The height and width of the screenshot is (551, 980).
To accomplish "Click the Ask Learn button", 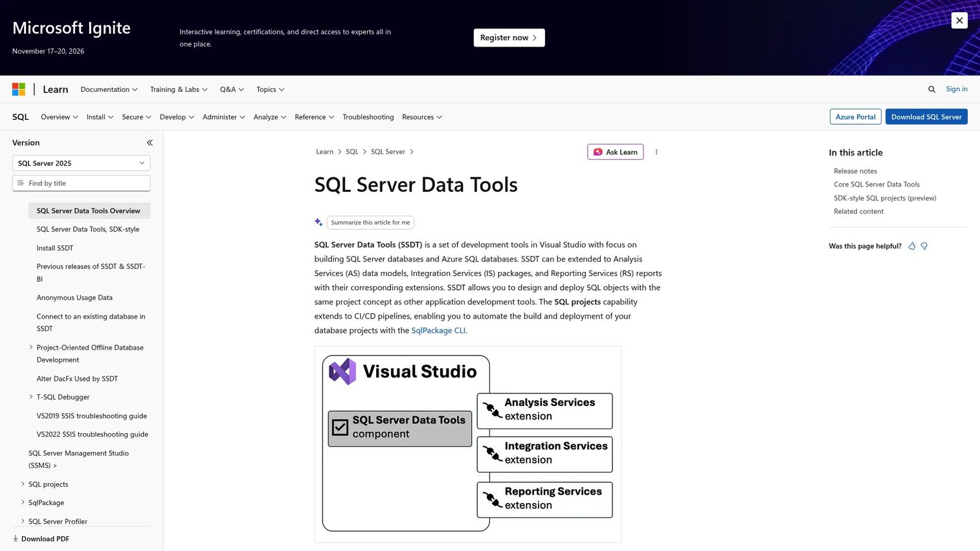I will 616,152.
